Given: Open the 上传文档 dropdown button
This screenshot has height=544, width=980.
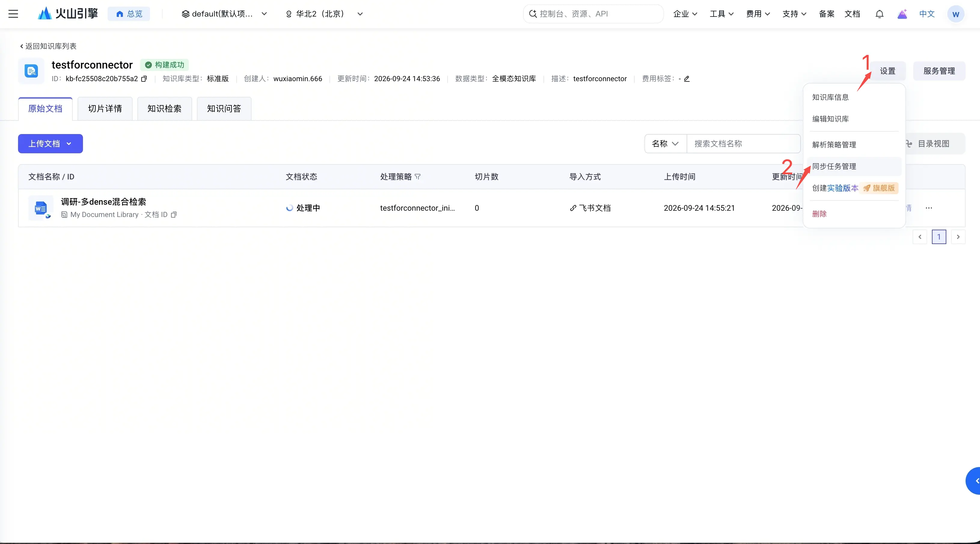Looking at the screenshot, I should tap(50, 144).
